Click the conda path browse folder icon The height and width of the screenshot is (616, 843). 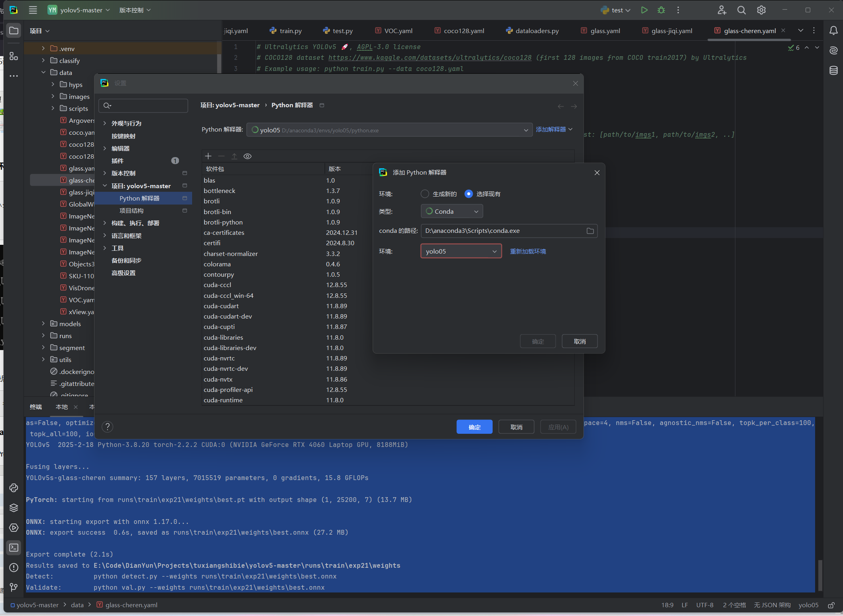pos(590,231)
